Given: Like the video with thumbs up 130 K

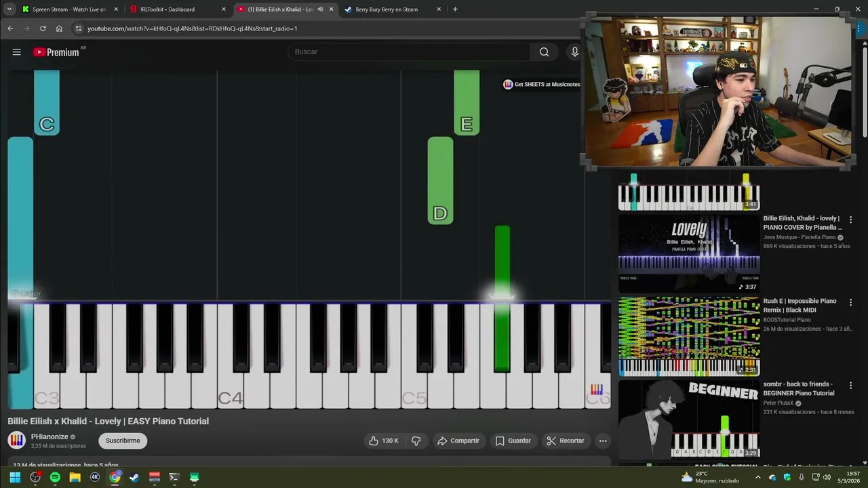Looking at the screenshot, I should (384, 441).
